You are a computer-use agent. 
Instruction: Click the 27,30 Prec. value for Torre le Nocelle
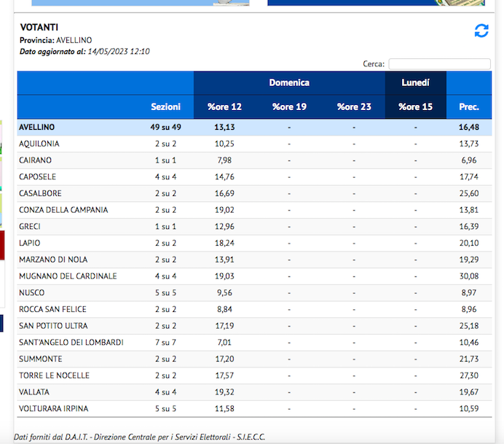pyautogui.click(x=469, y=375)
